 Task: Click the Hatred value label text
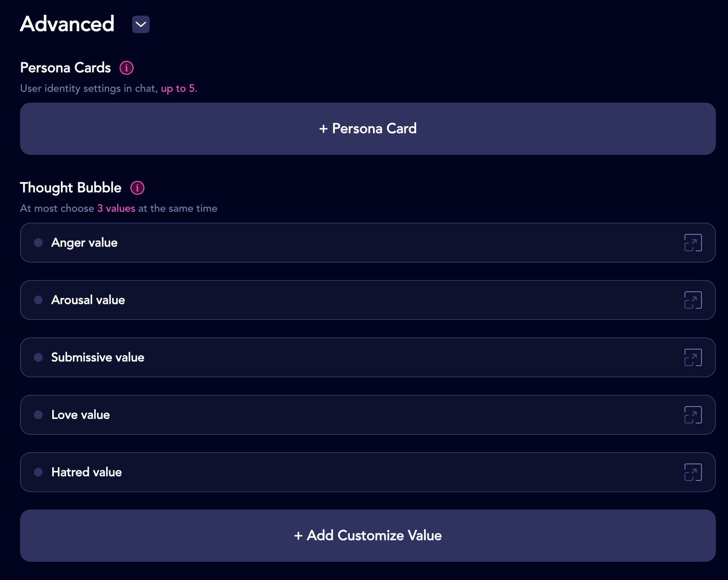[87, 472]
